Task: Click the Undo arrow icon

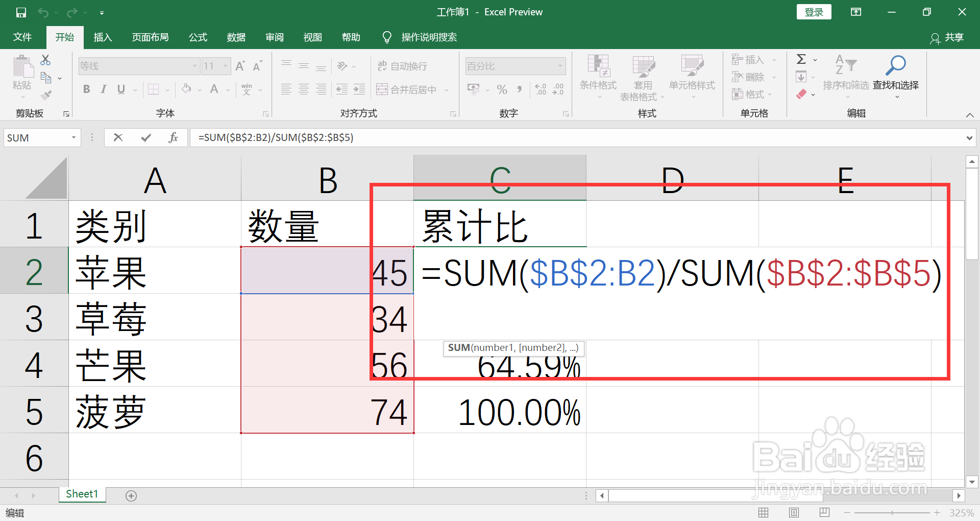Action: click(x=43, y=12)
